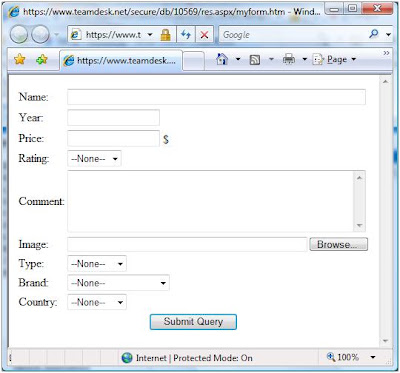The image size is (400, 373).
Task: Click the page scrollbar down arrow
Action: [386, 341]
